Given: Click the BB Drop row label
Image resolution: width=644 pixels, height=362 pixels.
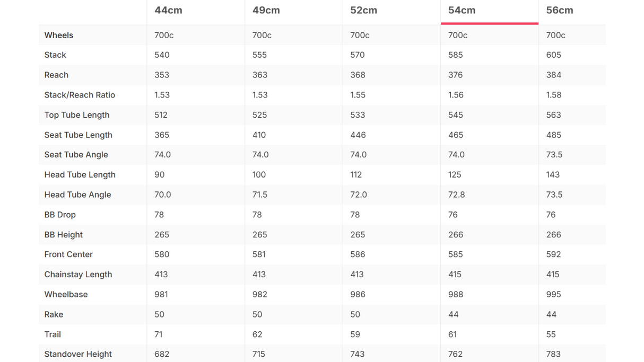Looking at the screenshot, I should click(60, 215).
